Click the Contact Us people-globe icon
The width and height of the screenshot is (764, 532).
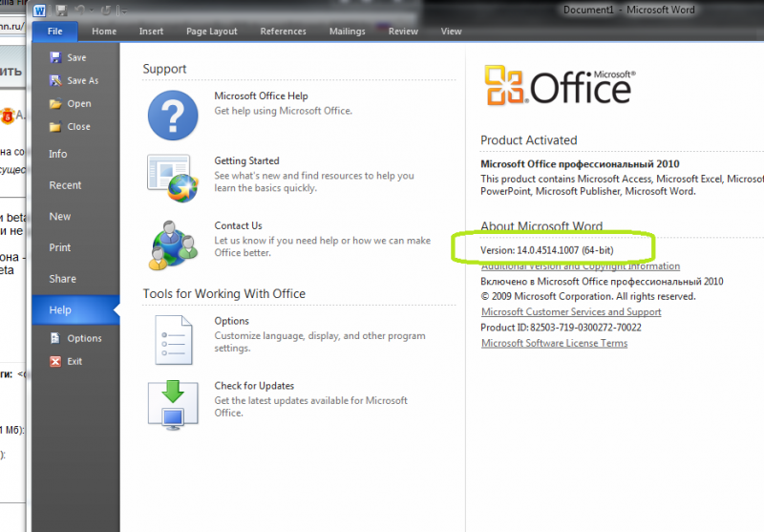pyautogui.click(x=173, y=245)
